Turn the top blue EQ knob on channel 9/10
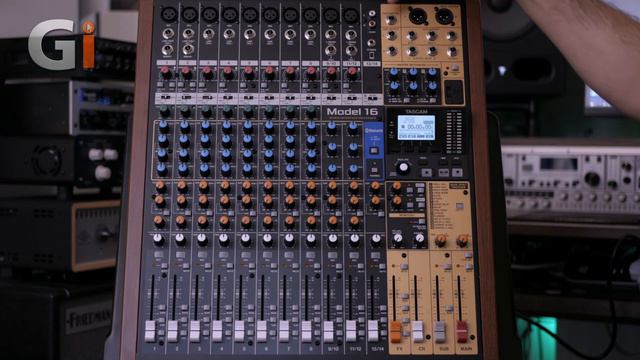 coord(332,128)
